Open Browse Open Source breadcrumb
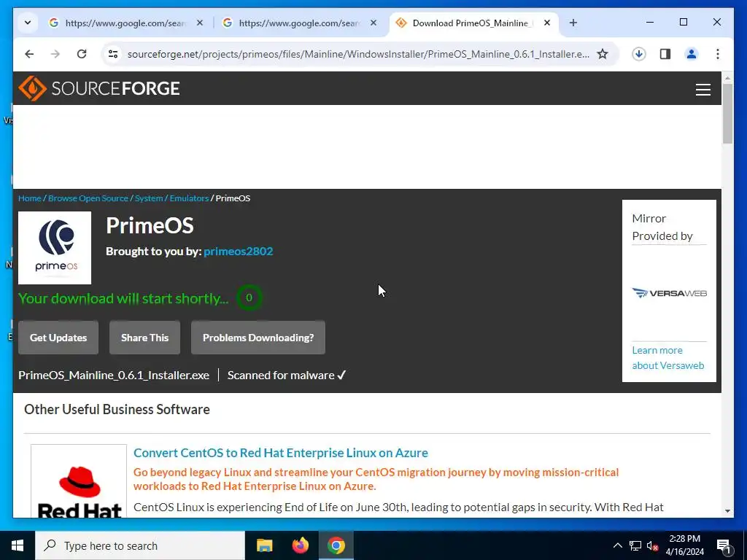 tap(88, 198)
